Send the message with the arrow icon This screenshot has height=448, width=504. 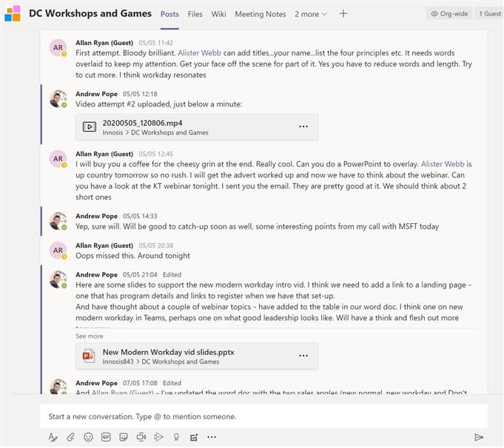(x=479, y=437)
